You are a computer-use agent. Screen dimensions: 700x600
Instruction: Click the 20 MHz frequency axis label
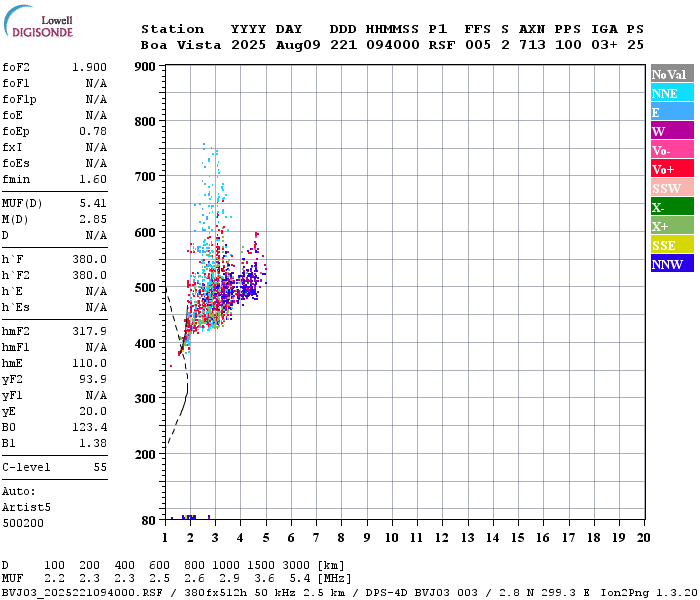tap(643, 538)
